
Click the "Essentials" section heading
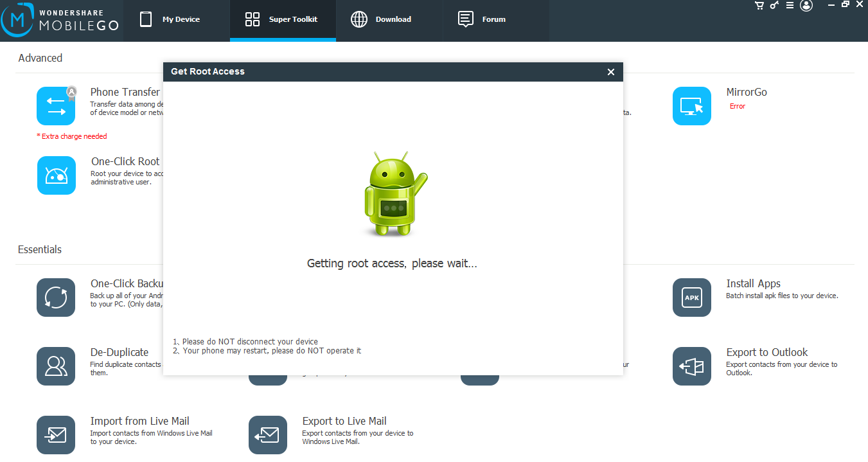pos(40,249)
